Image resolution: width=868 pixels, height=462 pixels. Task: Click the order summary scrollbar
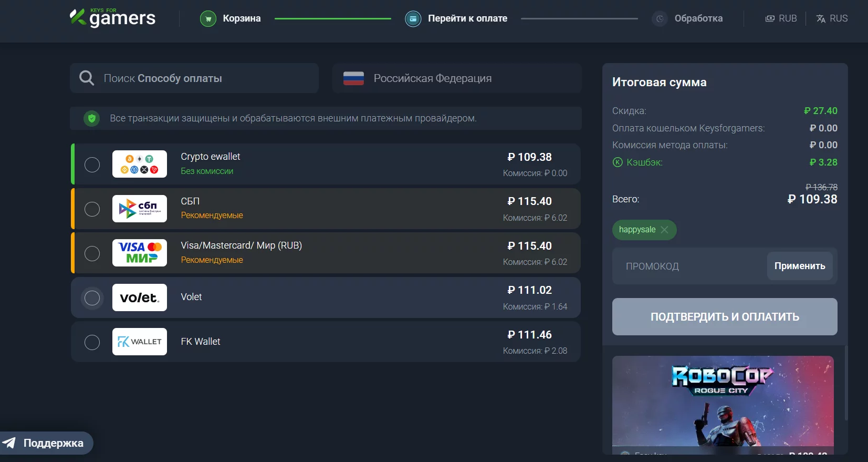pos(846,383)
